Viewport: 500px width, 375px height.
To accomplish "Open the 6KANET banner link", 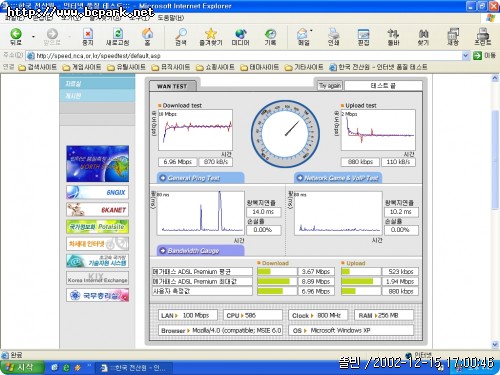I will pyautogui.click(x=97, y=210).
